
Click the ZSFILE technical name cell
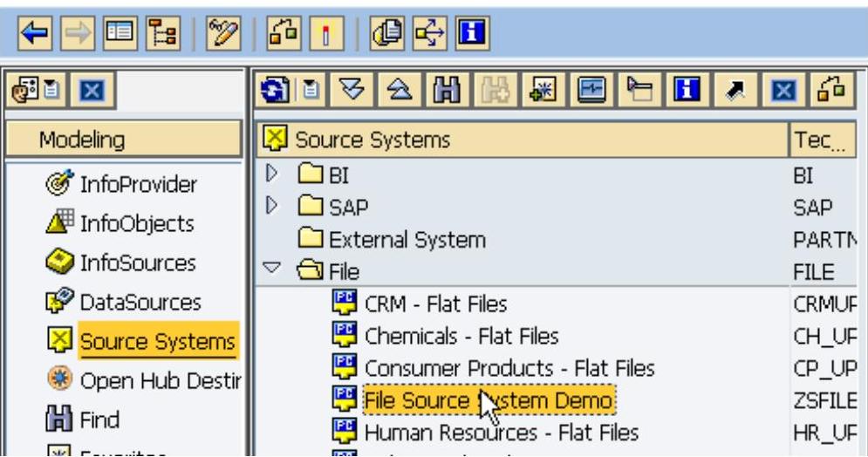pyautogui.click(x=824, y=400)
